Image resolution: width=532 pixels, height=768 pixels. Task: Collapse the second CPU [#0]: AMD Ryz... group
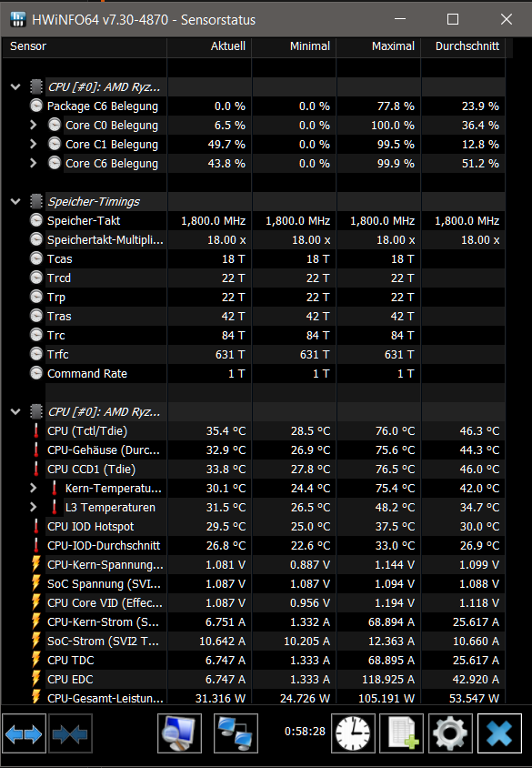15,412
